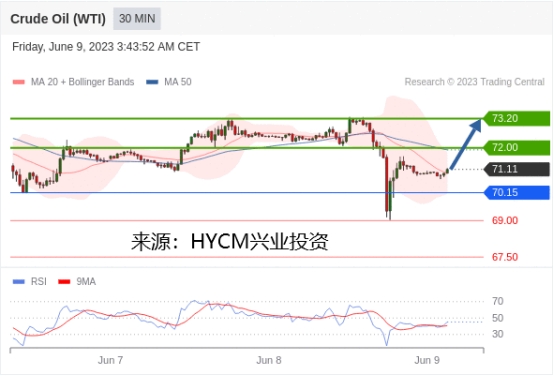This screenshot has width=554, height=376.
Task: Click the 72.00 green price tag
Action: coord(517,147)
